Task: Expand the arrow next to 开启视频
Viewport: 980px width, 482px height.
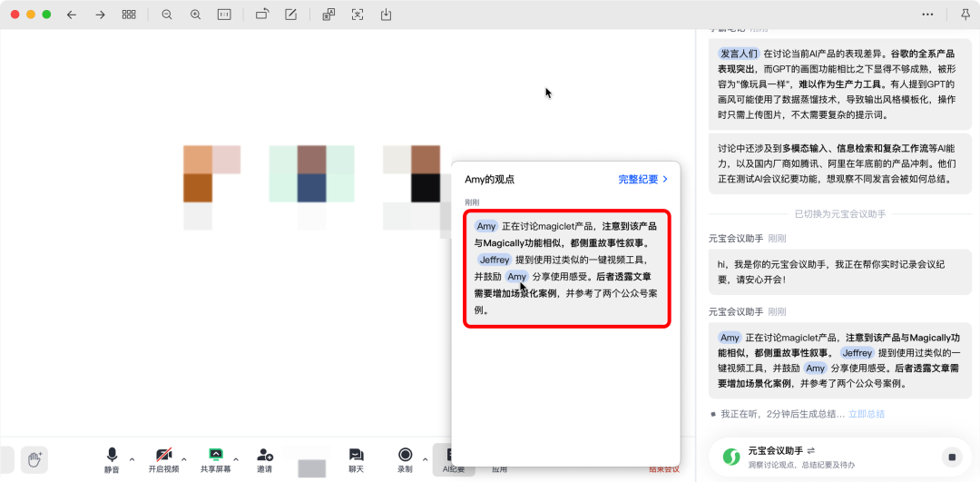Action: [184, 459]
